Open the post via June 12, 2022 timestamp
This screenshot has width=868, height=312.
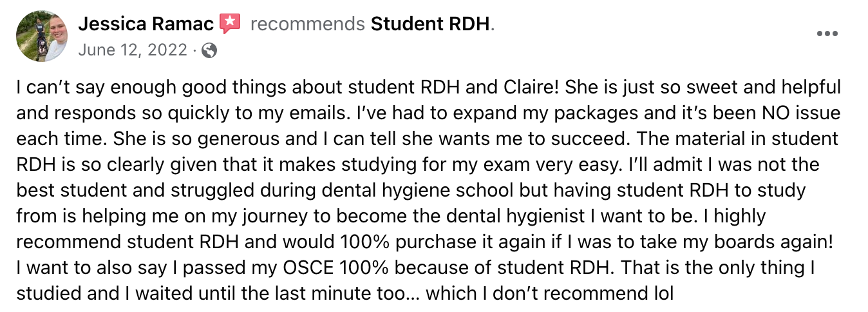click(x=133, y=50)
